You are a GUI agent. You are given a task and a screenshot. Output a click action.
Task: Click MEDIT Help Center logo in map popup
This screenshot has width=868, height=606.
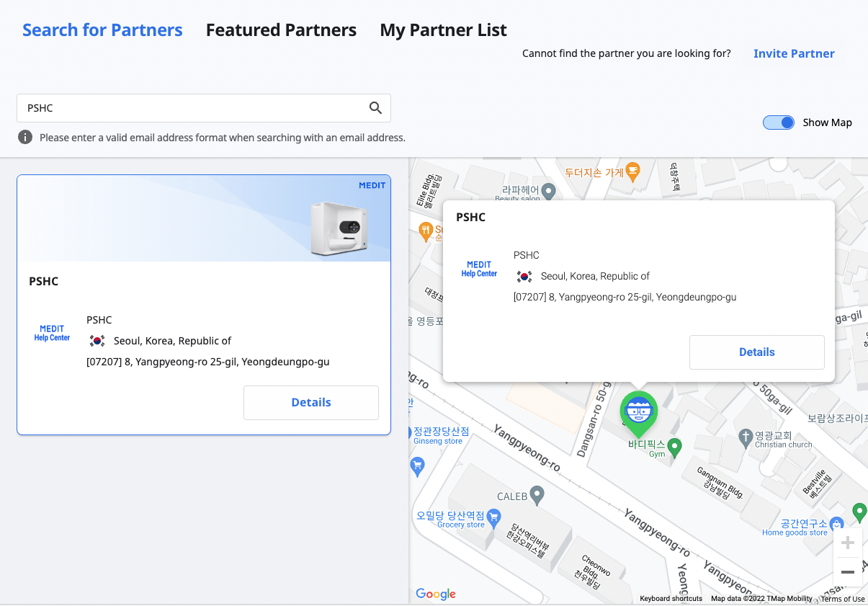479,269
